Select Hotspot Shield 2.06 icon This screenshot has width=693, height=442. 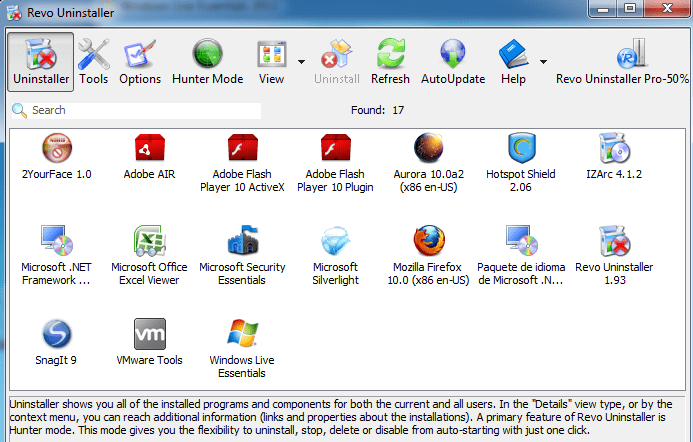point(521,148)
